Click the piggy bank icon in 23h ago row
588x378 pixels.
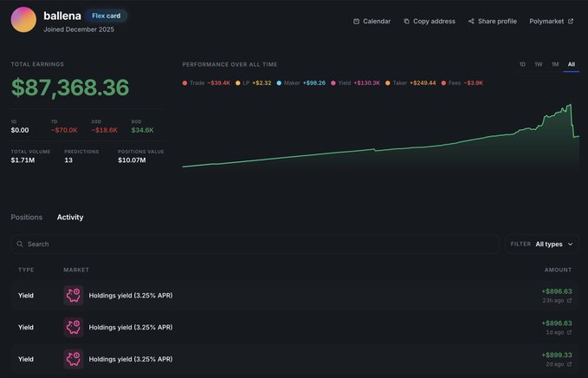click(74, 296)
